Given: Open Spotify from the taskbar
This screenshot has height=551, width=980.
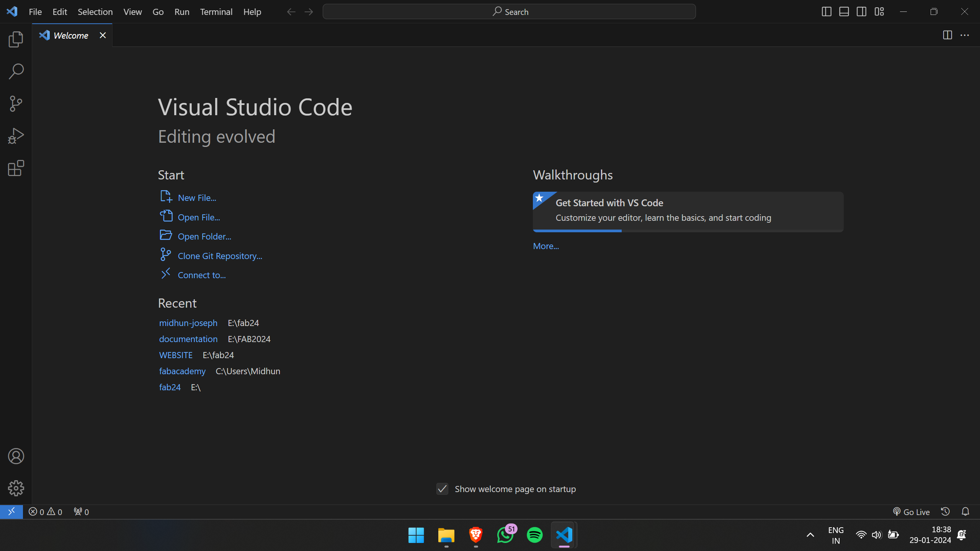Looking at the screenshot, I should coord(535,535).
